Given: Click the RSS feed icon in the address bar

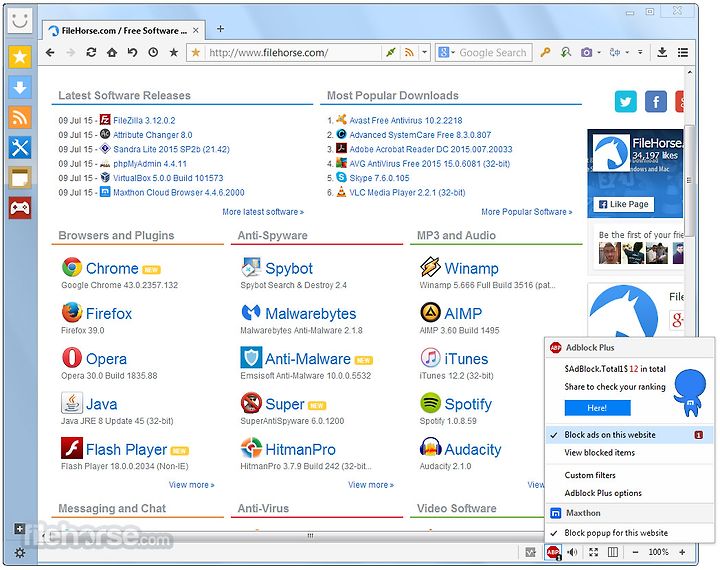Looking at the screenshot, I should point(409,53).
